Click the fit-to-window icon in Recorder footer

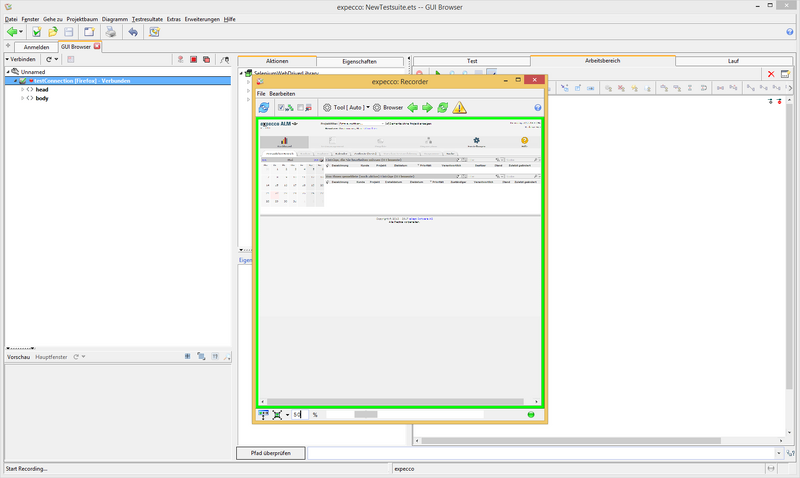tap(277, 414)
